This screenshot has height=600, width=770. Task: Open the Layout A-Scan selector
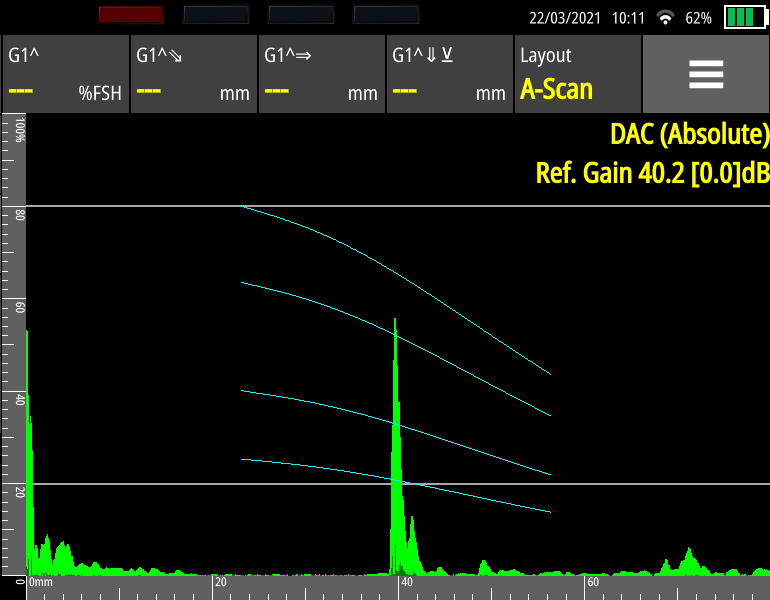[x=577, y=75]
